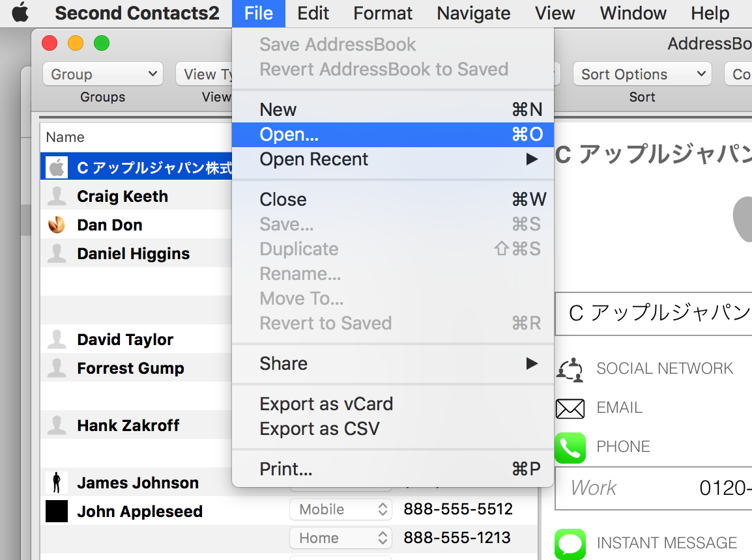Viewport: 752px width, 560px height.
Task: Choose Open… from the File menu
Action: (x=393, y=135)
